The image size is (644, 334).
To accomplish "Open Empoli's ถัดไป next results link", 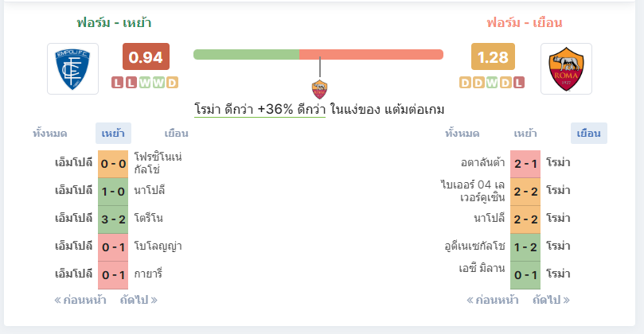I will (139, 300).
